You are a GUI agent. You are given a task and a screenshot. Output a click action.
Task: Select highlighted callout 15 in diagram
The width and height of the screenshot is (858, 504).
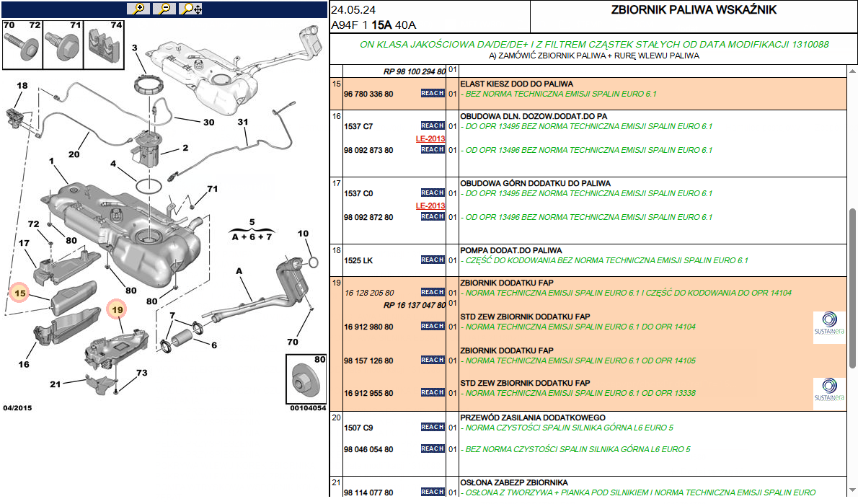[20, 293]
